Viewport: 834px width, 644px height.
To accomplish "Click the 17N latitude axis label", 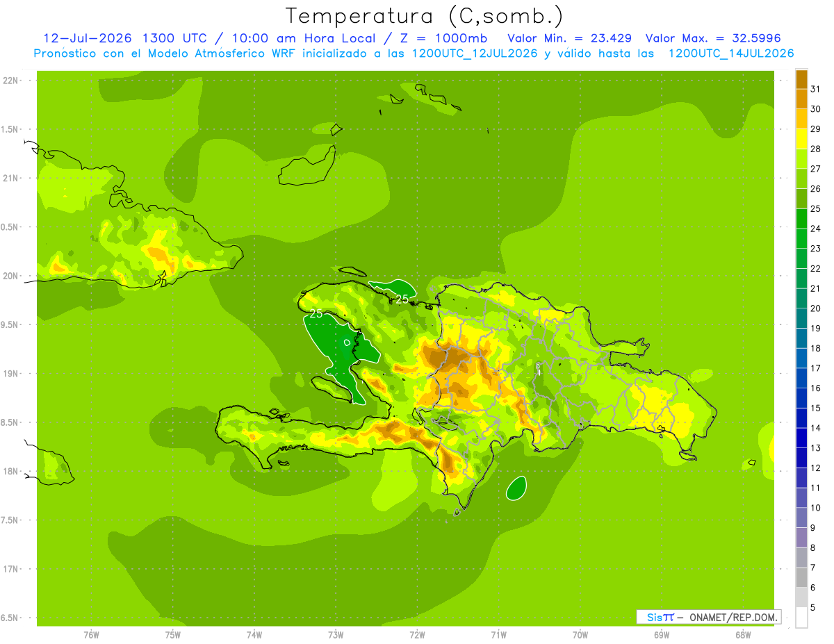I will pyautogui.click(x=12, y=569).
